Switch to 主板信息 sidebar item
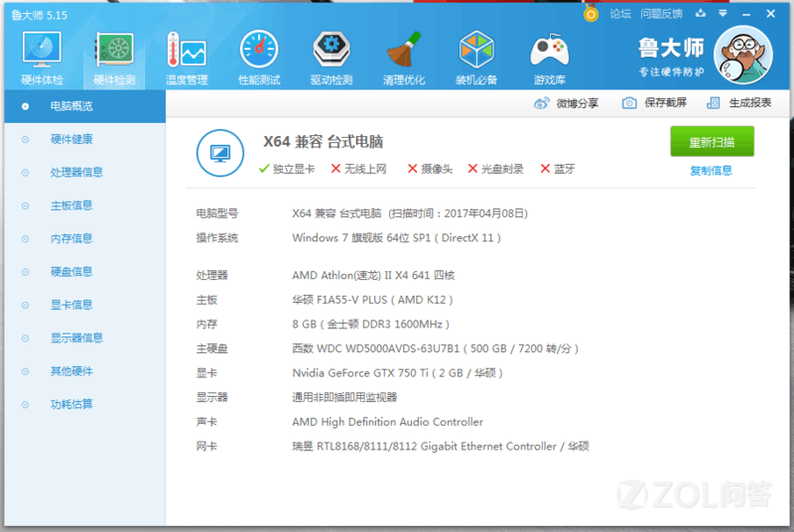Screen dimensions: 794x532 click(x=85, y=205)
